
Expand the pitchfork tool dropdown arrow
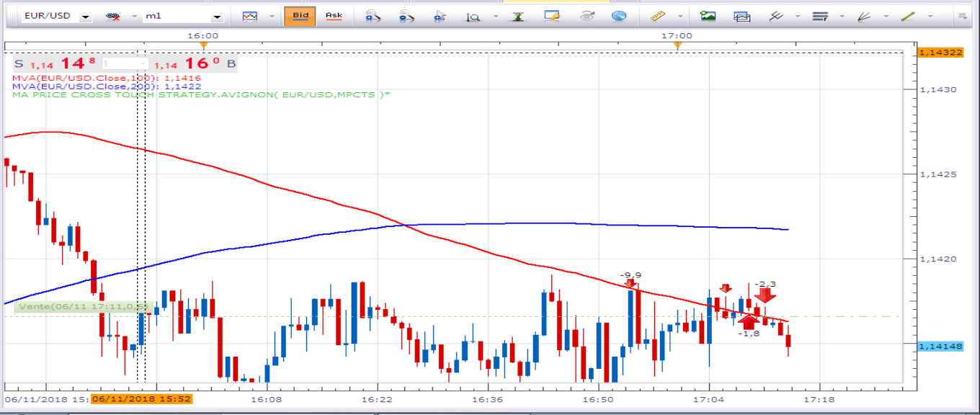coord(797,16)
